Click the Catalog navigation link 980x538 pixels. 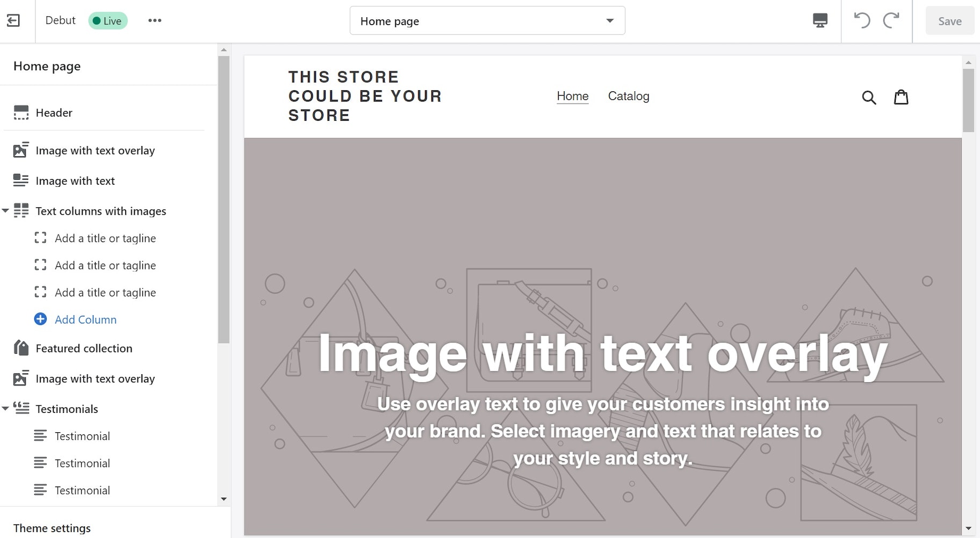click(628, 96)
